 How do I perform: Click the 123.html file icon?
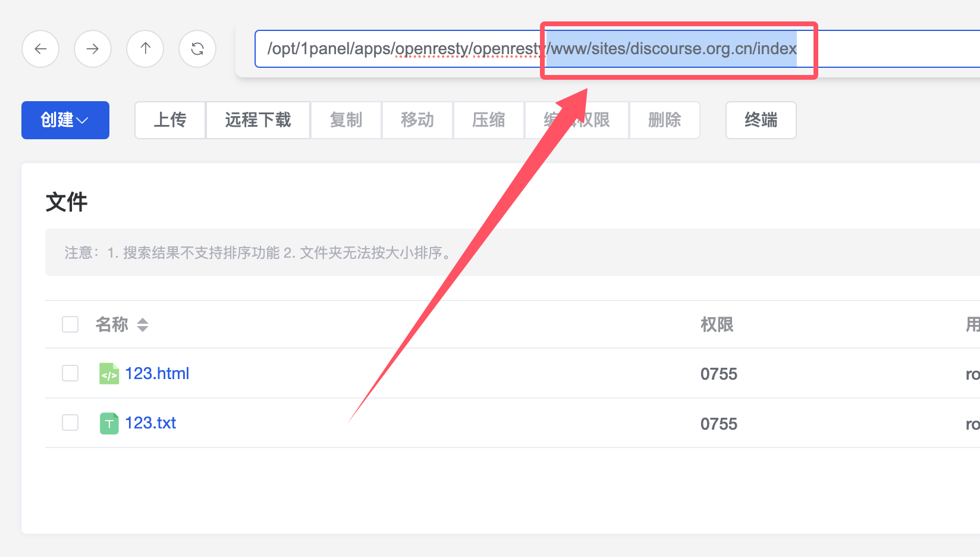[x=109, y=374]
